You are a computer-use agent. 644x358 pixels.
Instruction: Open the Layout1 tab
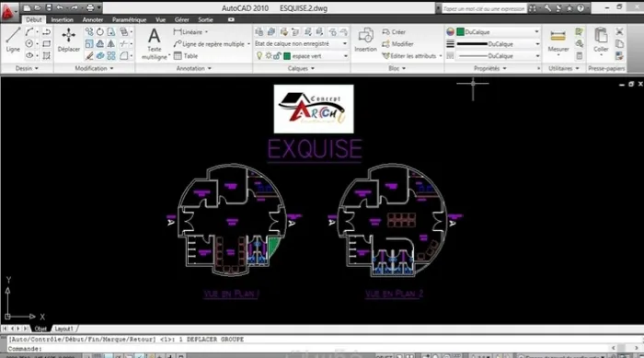pyautogui.click(x=64, y=329)
